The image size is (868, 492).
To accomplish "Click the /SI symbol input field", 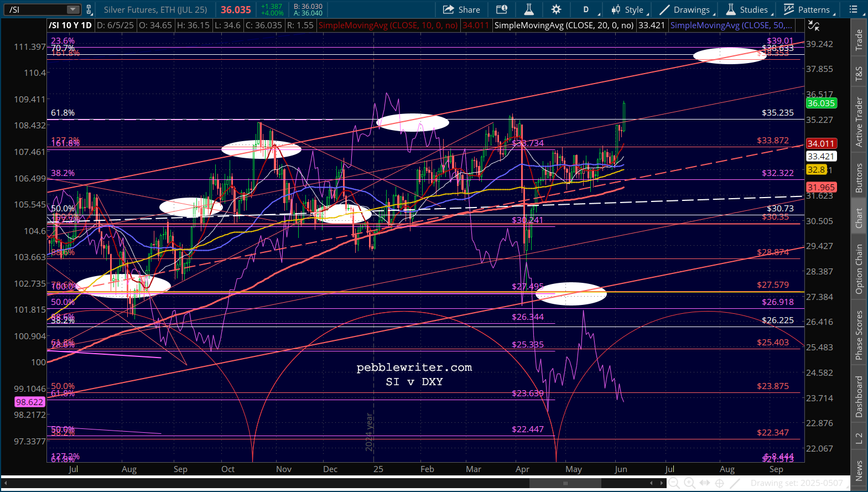I will tap(37, 9).
